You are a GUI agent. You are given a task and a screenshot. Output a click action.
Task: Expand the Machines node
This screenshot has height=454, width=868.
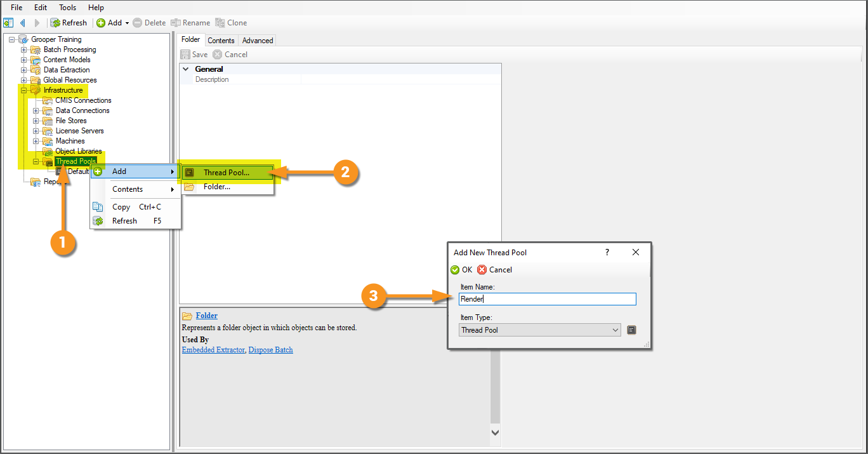click(36, 141)
